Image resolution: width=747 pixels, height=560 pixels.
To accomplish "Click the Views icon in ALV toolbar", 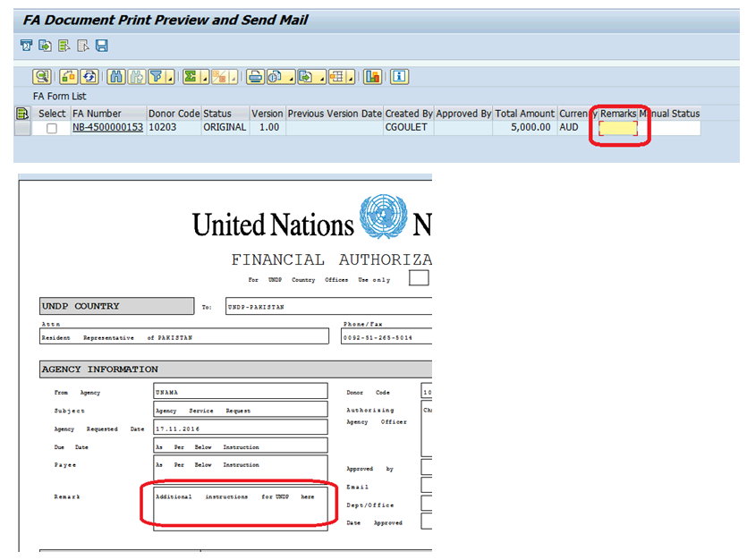I will coord(276,77).
